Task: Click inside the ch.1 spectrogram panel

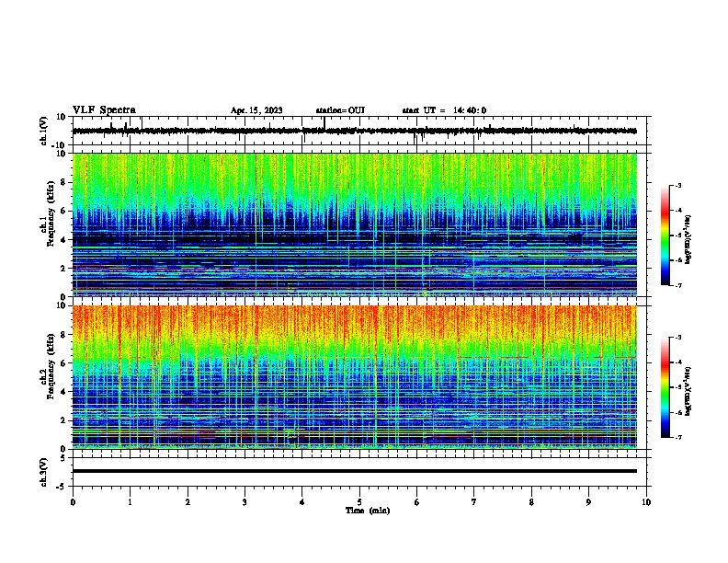Action: [355, 224]
